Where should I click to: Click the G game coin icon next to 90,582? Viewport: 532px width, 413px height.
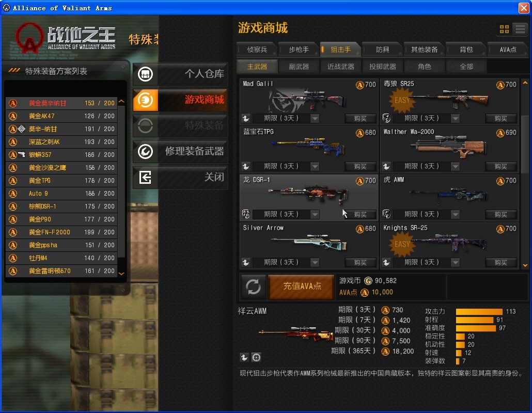coord(368,281)
